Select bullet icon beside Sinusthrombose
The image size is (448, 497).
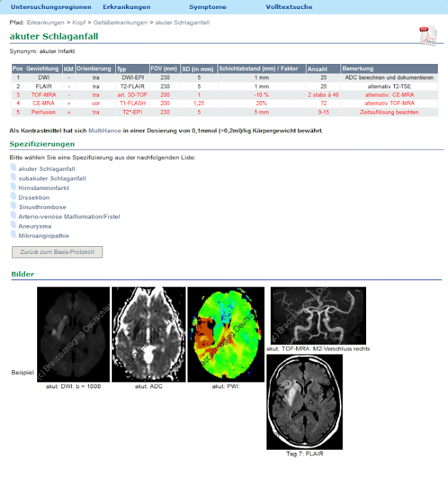(x=13, y=205)
